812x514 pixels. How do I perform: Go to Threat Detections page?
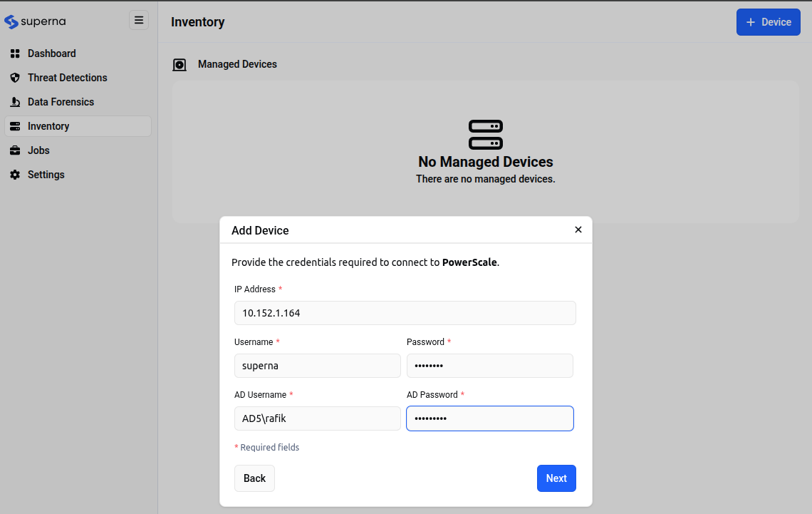click(x=67, y=78)
